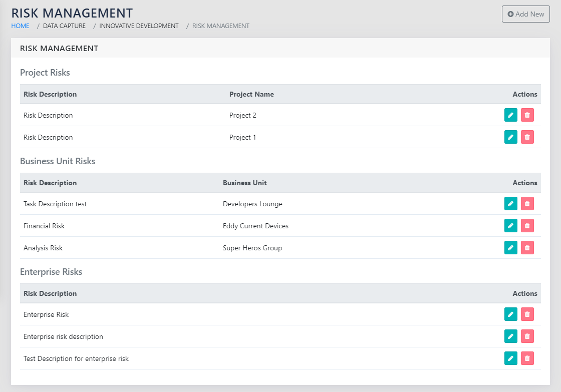
Task: Delete the Project 2 risk entry
Action: pos(527,115)
